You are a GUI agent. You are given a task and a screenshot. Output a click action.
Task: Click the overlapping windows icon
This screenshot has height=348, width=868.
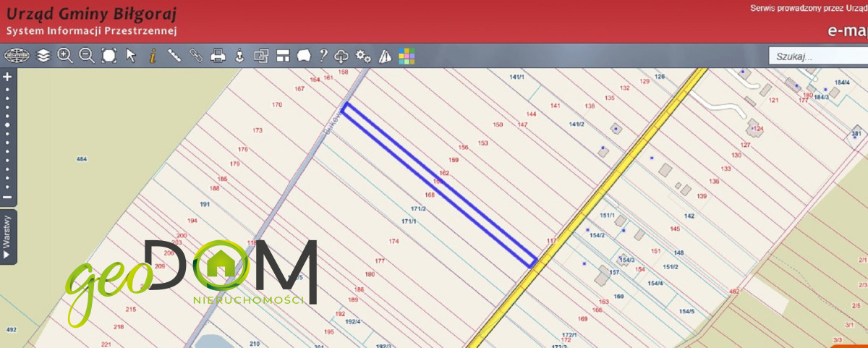[261, 56]
